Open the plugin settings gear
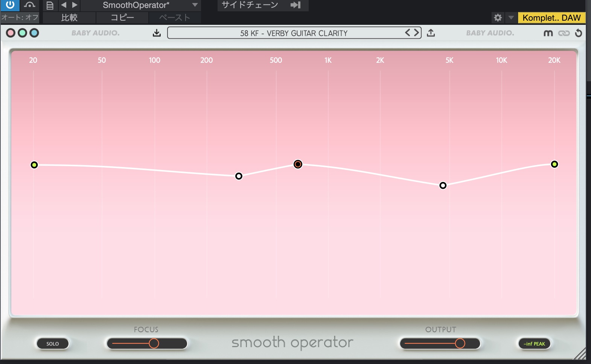The width and height of the screenshot is (591, 364). click(x=498, y=18)
